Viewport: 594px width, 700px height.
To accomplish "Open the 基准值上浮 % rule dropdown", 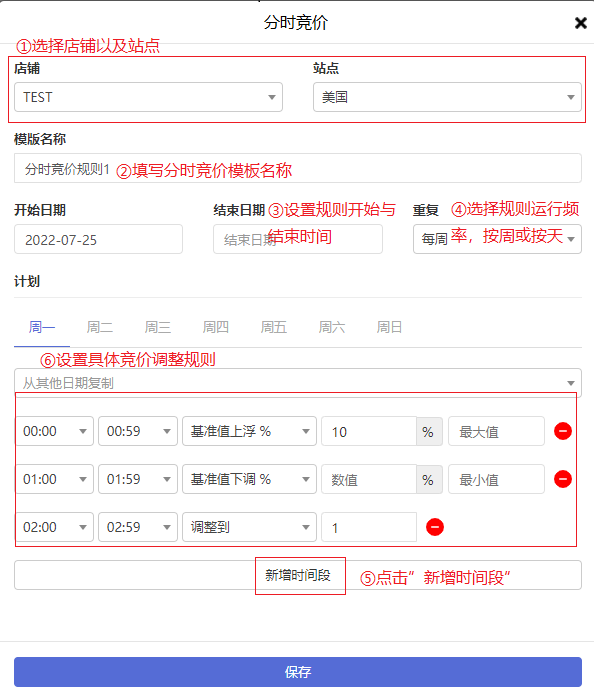I will point(249,431).
